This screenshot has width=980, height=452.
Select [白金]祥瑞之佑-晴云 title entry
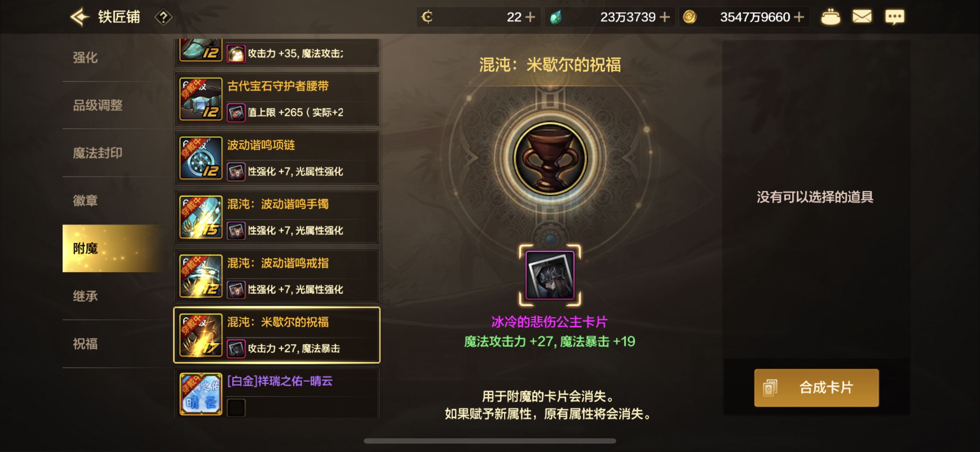pyautogui.click(x=277, y=393)
